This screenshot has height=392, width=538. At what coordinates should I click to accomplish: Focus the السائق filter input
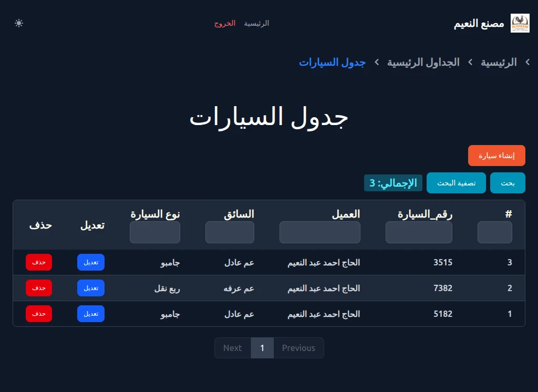coord(230,232)
